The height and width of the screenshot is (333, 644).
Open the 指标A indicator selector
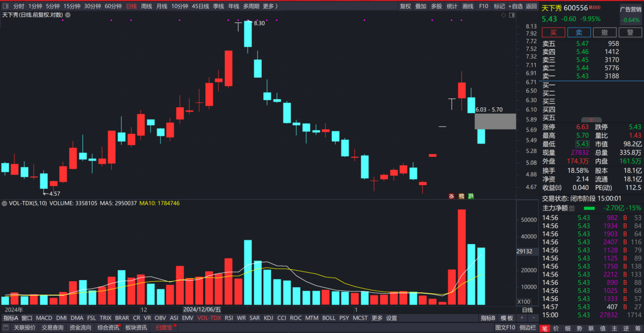point(11,318)
